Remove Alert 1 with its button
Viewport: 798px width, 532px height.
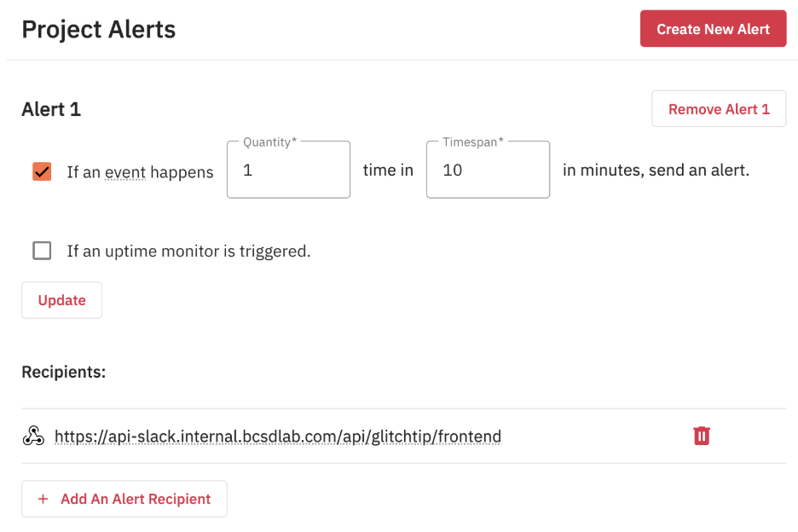(x=719, y=109)
